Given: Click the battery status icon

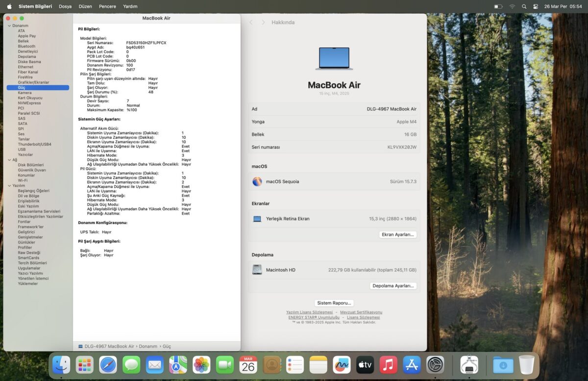Looking at the screenshot, I should click(498, 6).
